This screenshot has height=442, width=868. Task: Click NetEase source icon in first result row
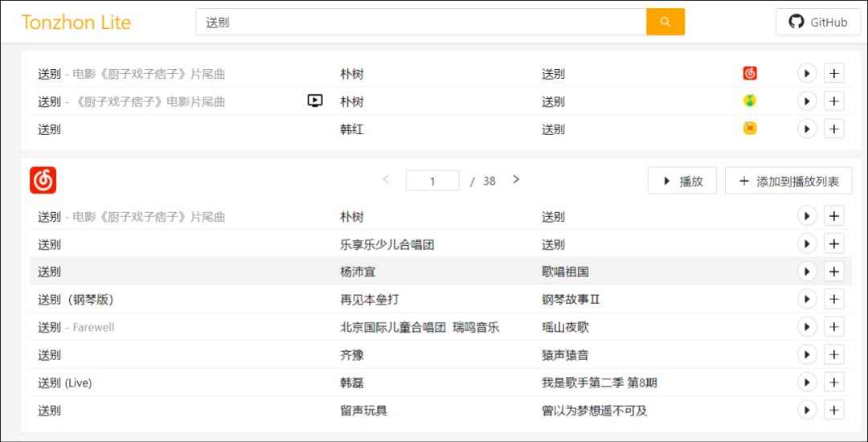coord(750,74)
